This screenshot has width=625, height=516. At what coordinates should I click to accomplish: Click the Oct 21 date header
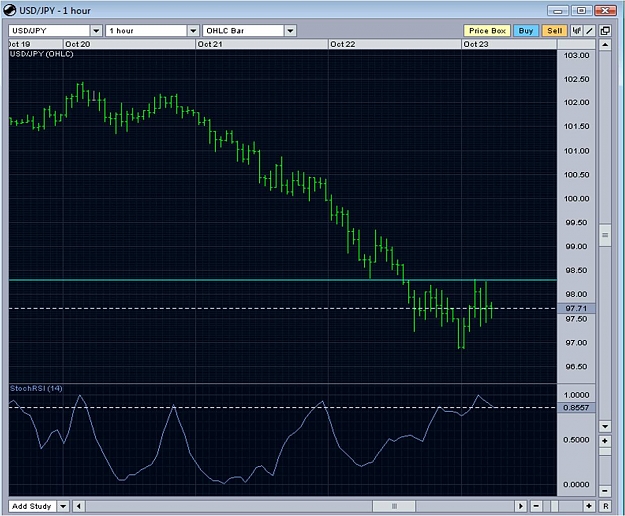click(x=210, y=44)
